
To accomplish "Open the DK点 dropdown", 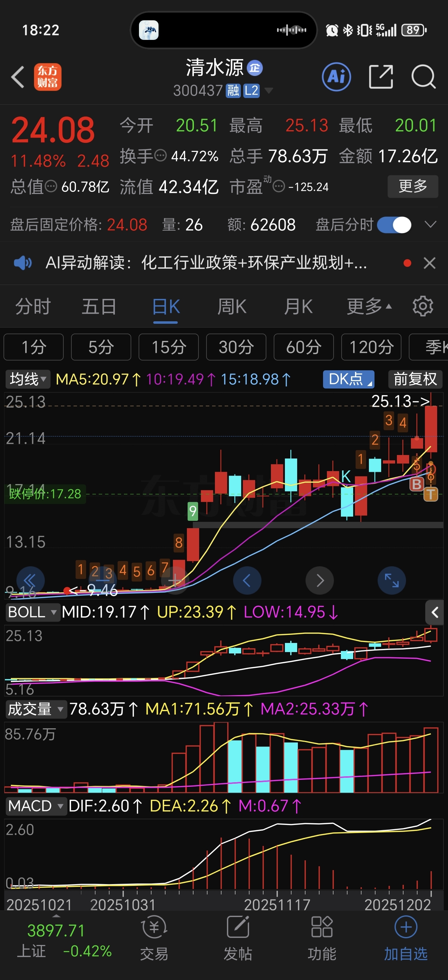I will click(x=349, y=379).
